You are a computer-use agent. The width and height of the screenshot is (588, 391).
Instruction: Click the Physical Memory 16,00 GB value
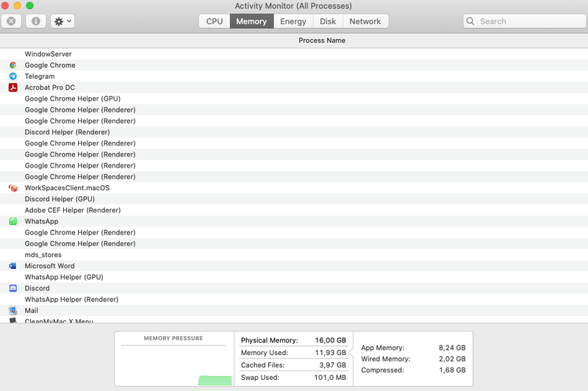pyautogui.click(x=330, y=340)
